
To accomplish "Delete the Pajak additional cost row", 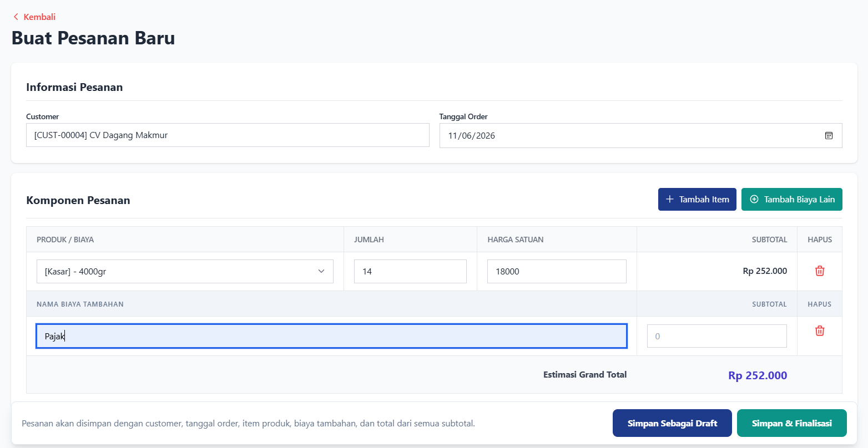I will 820,330.
